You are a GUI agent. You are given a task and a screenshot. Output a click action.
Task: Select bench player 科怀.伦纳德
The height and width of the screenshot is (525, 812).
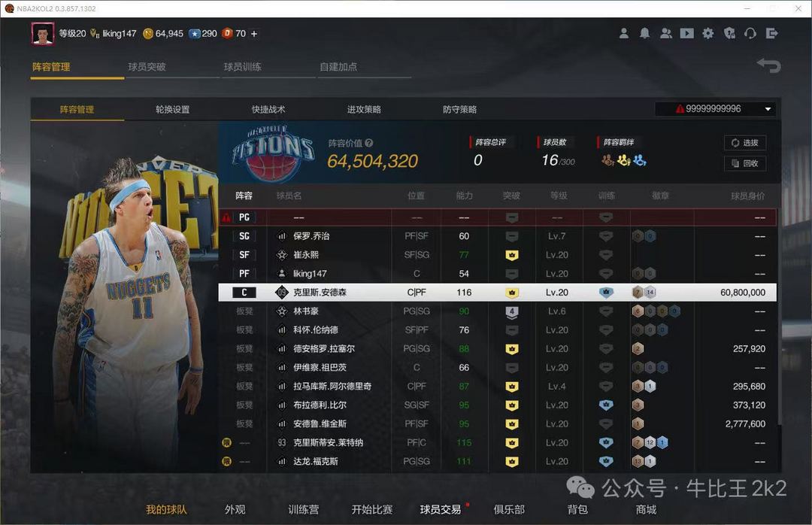(x=498, y=330)
